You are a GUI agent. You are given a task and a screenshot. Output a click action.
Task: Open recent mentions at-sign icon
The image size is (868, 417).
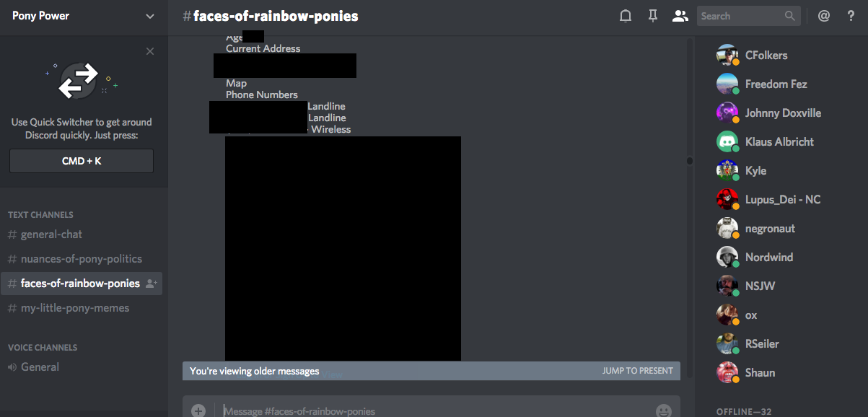[x=824, y=16]
